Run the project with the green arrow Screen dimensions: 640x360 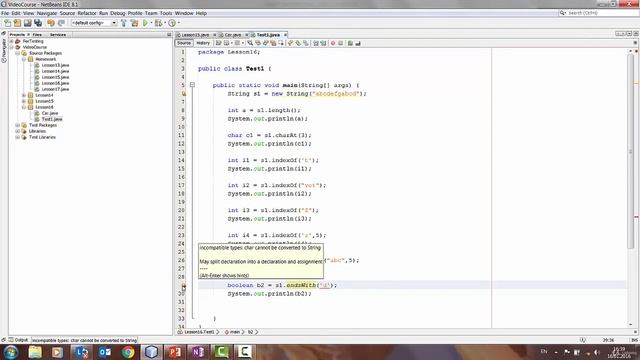(145, 23)
